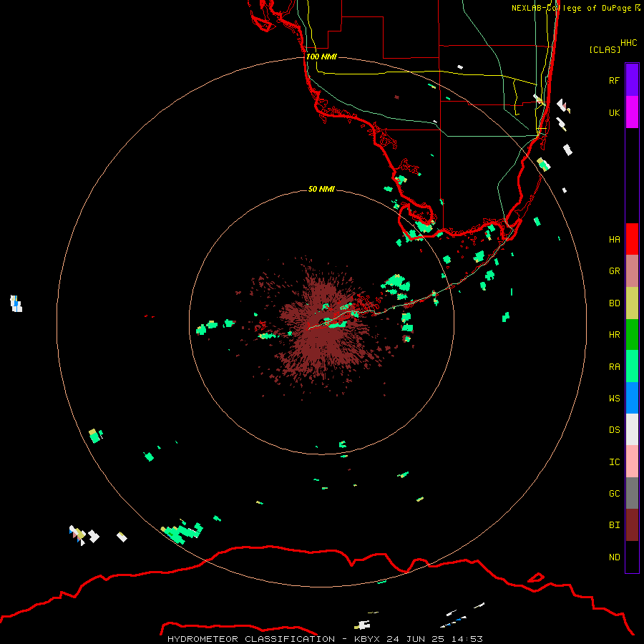Click the GR legend label
Viewport: 644px width, 644px height.
[x=614, y=271]
